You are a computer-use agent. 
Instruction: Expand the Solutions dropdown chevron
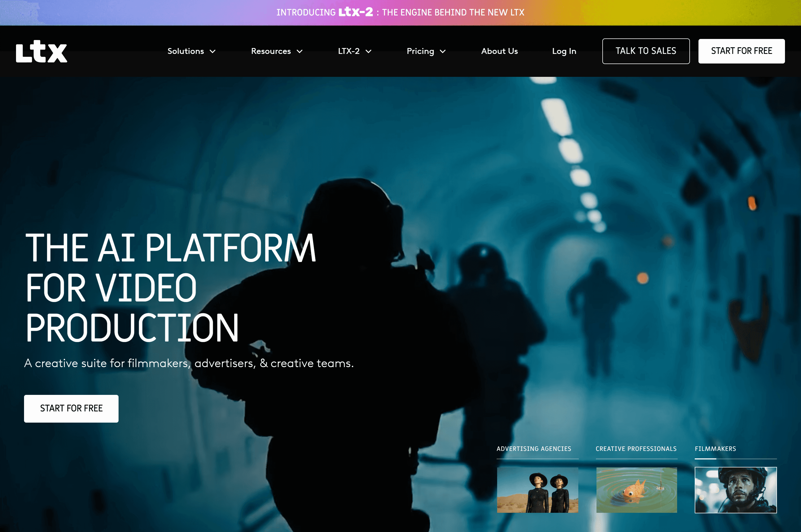[x=213, y=51]
